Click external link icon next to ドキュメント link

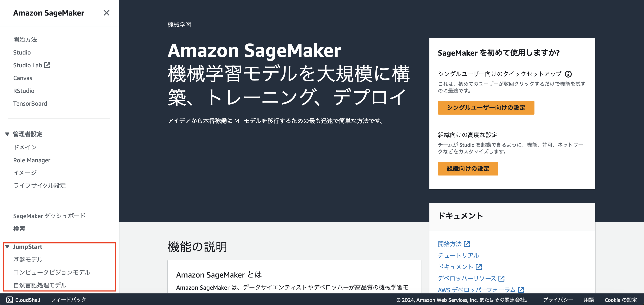pyautogui.click(x=478, y=267)
